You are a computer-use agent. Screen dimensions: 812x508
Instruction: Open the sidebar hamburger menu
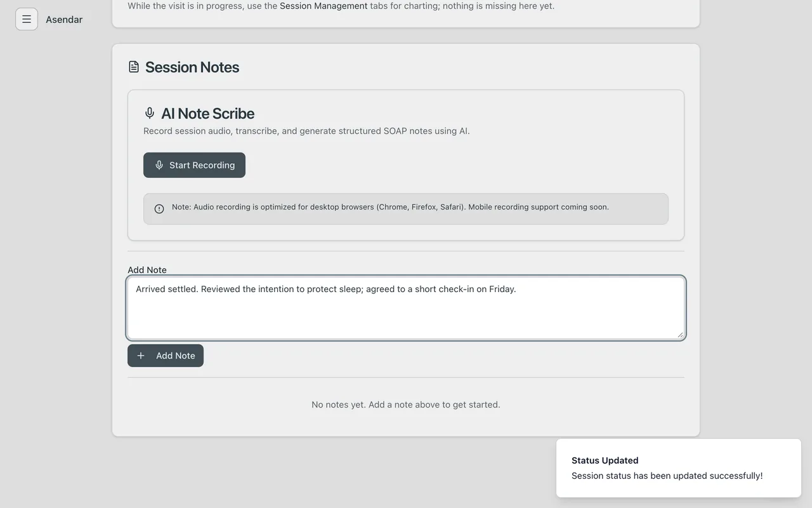click(27, 19)
